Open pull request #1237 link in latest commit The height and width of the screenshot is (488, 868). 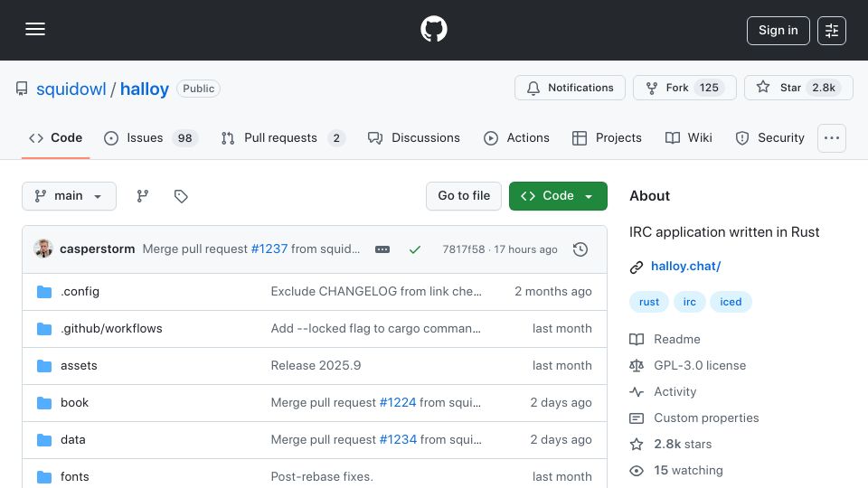(x=269, y=249)
